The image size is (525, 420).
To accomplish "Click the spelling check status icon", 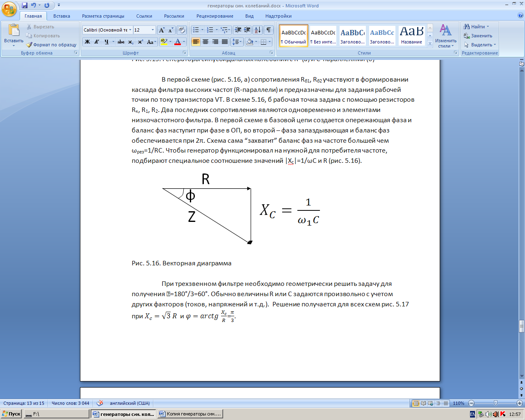I will 100,403.
